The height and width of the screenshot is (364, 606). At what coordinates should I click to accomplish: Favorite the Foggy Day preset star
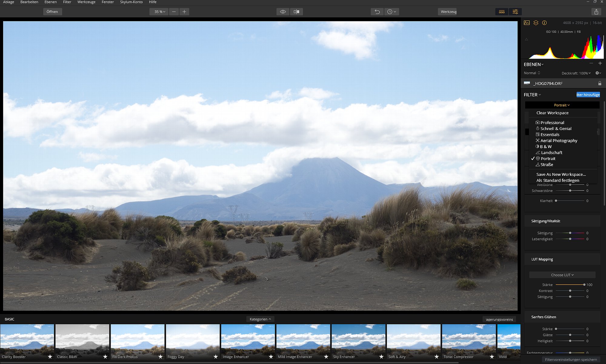(215, 357)
